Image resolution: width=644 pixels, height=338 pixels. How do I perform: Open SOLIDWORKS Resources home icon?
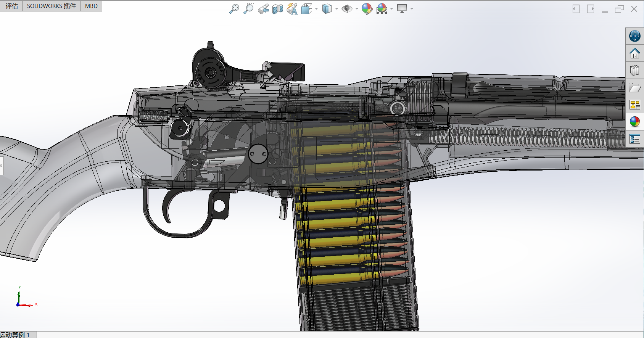tap(635, 53)
